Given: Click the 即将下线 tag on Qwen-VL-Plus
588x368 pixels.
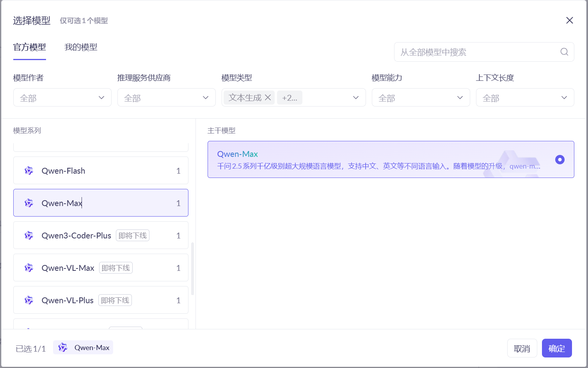Looking at the screenshot, I should pyautogui.click(x=115, y=300).
